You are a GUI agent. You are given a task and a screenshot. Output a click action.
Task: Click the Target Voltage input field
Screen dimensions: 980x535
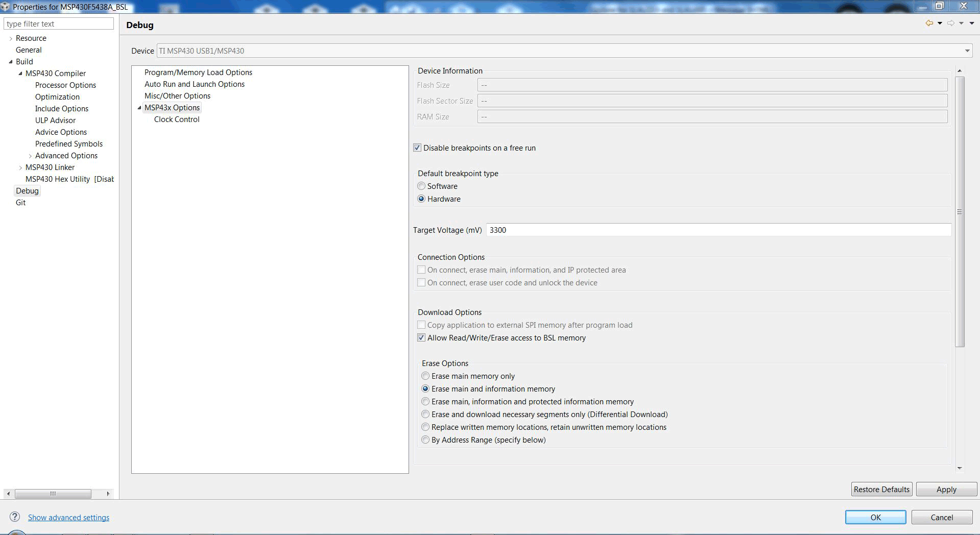point(719,230)
